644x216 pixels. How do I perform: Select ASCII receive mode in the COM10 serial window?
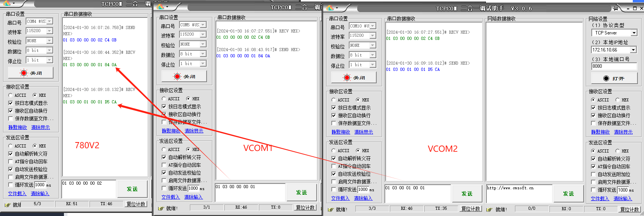pyautogui.click(x=334, y=100)
